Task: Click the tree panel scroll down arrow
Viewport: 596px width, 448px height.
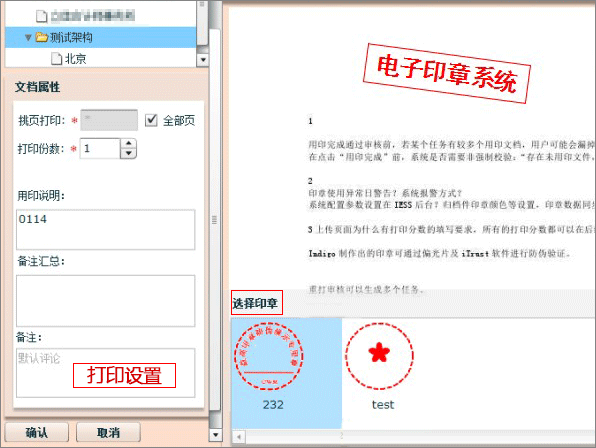Action: 203,60
